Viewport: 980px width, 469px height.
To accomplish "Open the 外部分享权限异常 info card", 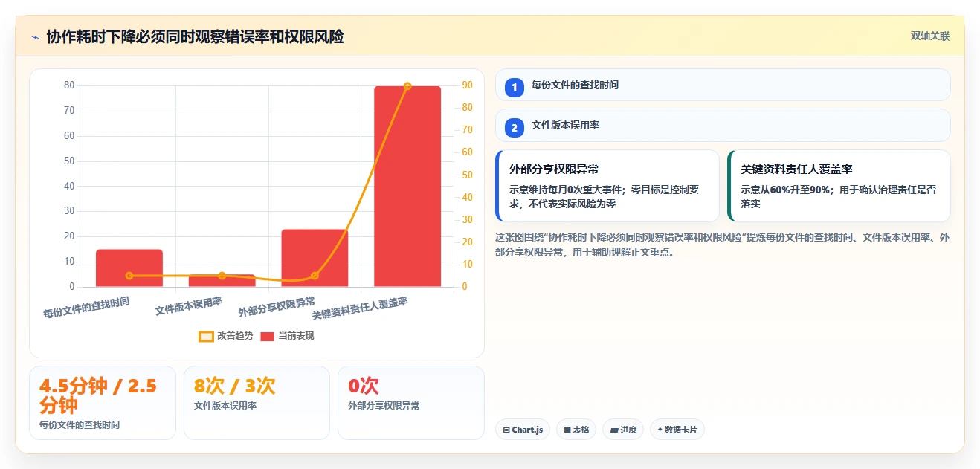I will (607, 186).
